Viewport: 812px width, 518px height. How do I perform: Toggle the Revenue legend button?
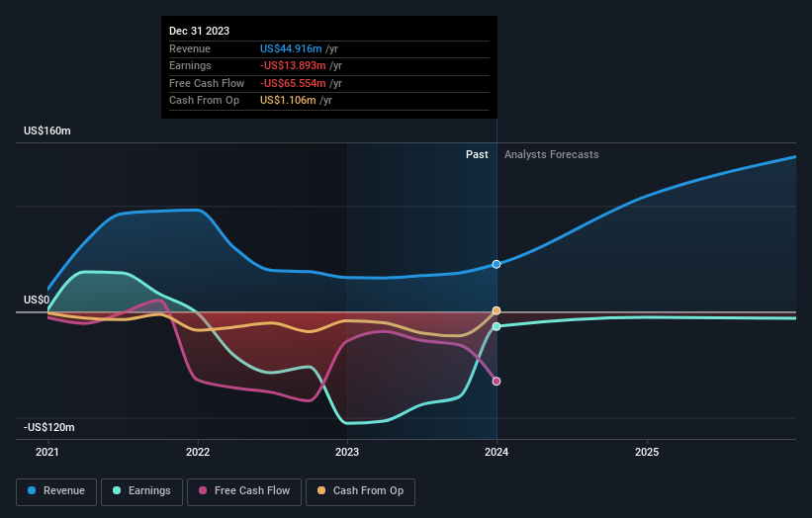click(56, 491)
